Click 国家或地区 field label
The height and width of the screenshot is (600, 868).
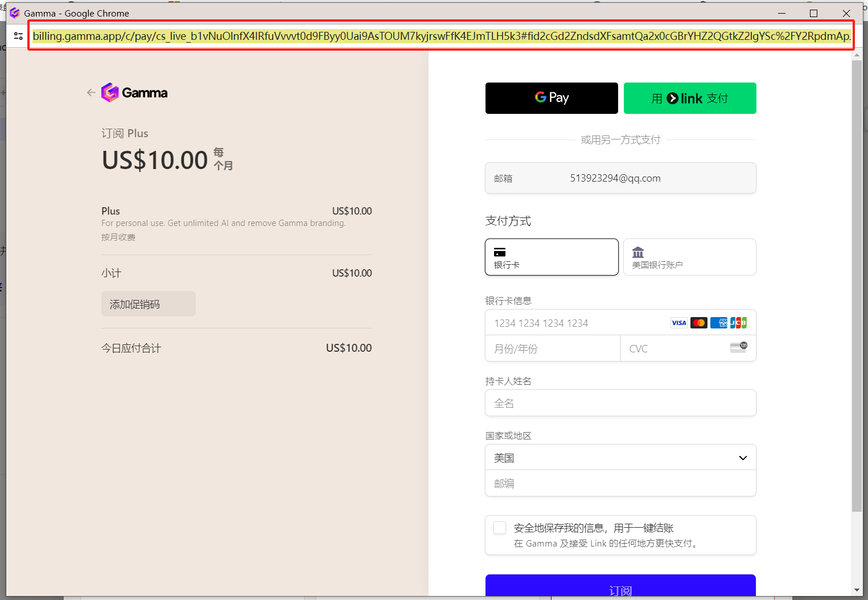508,435
